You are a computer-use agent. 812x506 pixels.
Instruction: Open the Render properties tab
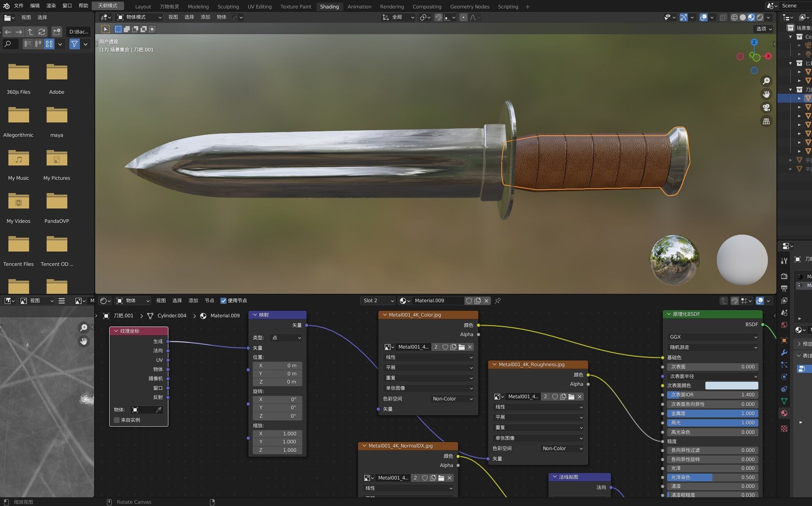pyautogui.click(x=784, y=277)
